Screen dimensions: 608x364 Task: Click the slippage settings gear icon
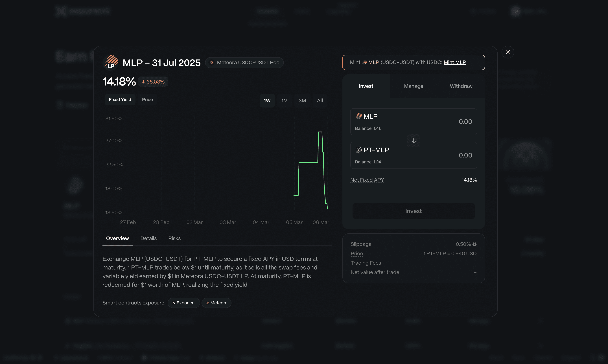pyautogui.click(x=474, y=244)
